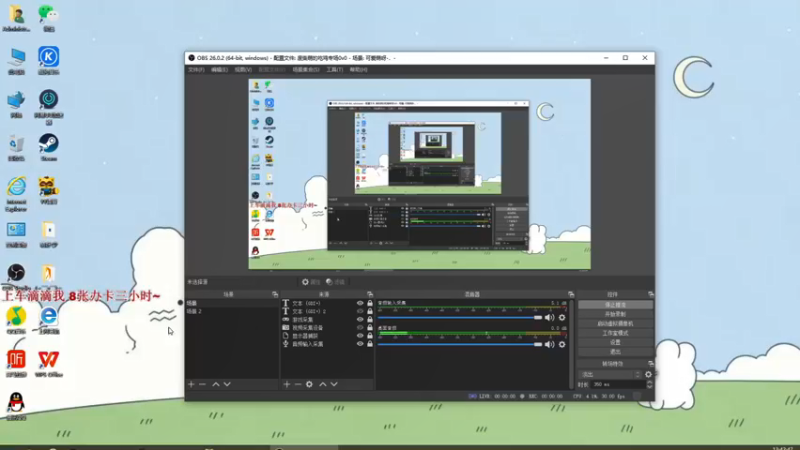Click the Exit button in Controls

coord(615,352)
